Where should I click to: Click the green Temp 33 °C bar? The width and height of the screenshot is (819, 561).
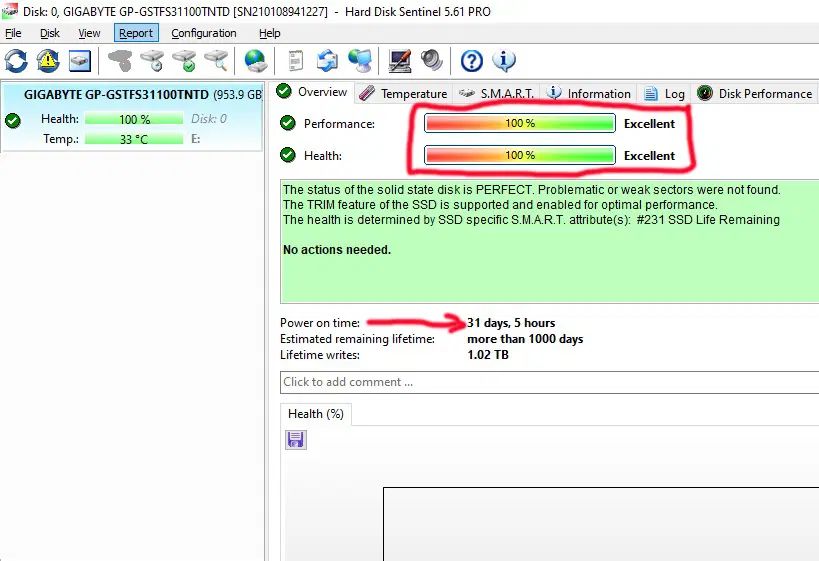click(134, 139)
